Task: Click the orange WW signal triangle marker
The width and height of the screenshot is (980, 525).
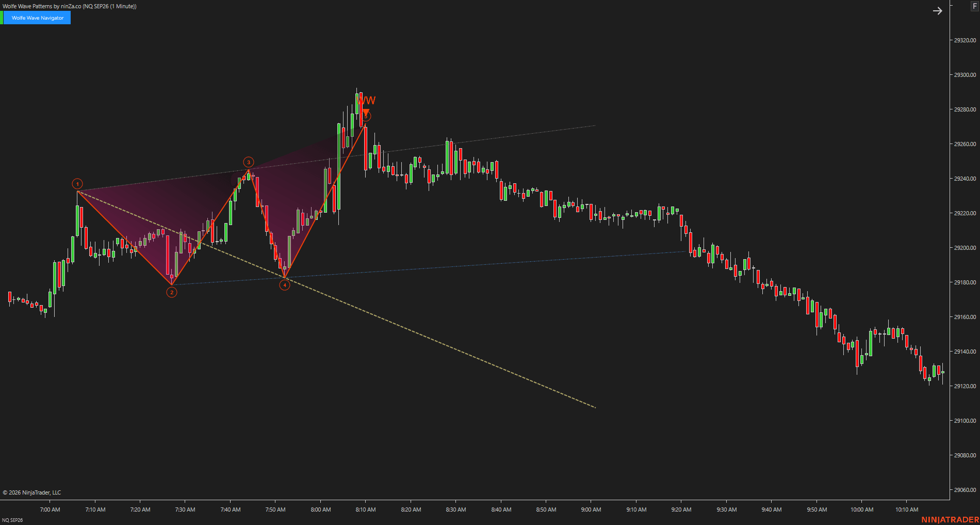Action: (366, 112)
